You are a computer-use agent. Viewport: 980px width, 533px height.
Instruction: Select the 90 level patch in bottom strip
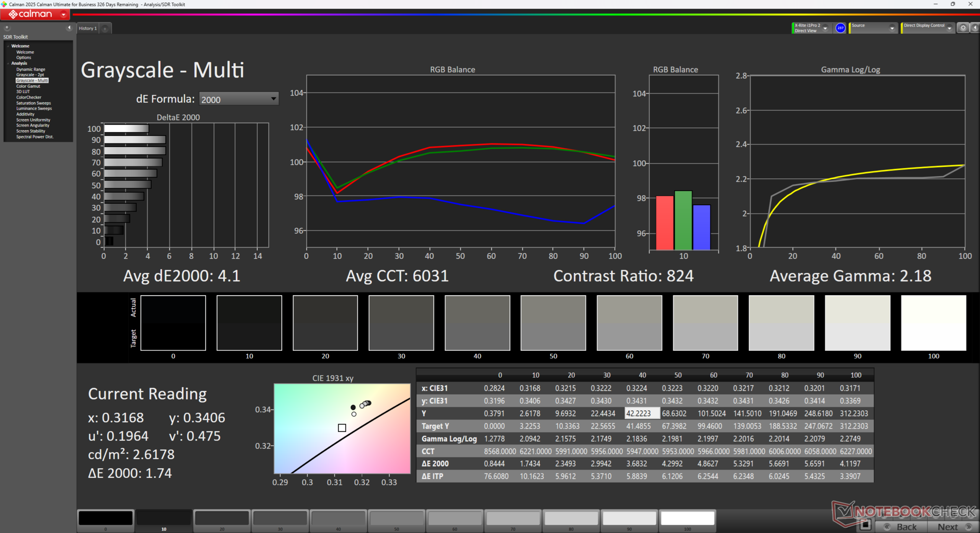point(629,521)
